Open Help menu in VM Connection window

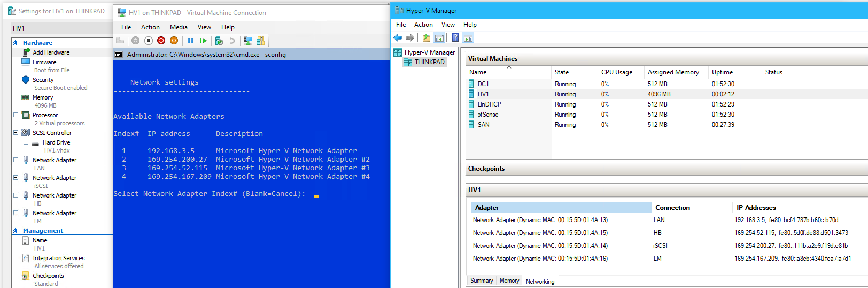click(228, 27)
